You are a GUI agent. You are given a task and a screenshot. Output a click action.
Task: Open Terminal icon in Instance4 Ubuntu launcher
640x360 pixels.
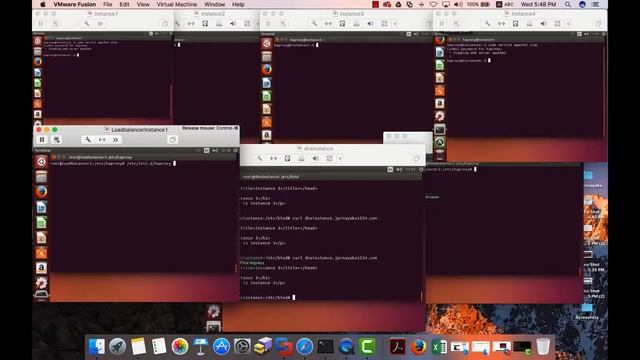440,129
